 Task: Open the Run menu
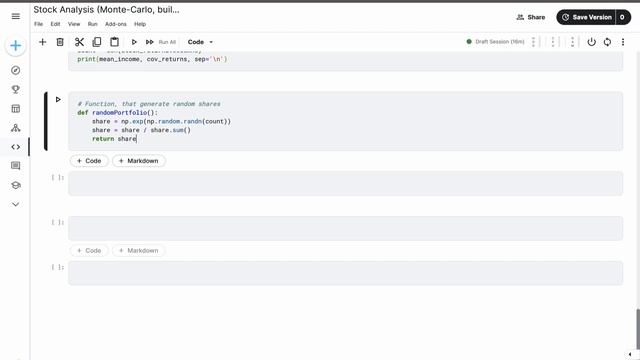point(93,24)
